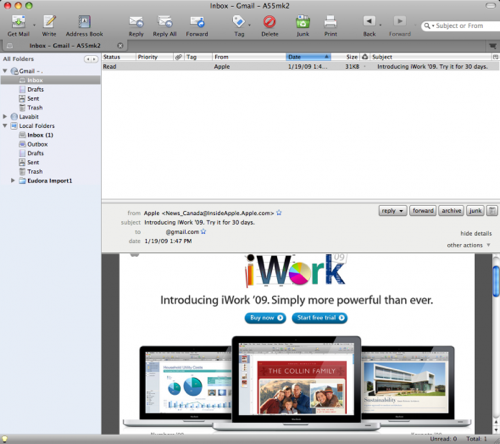Open the reply button dropdown arrow
The image size is (500, 444).
402,211
